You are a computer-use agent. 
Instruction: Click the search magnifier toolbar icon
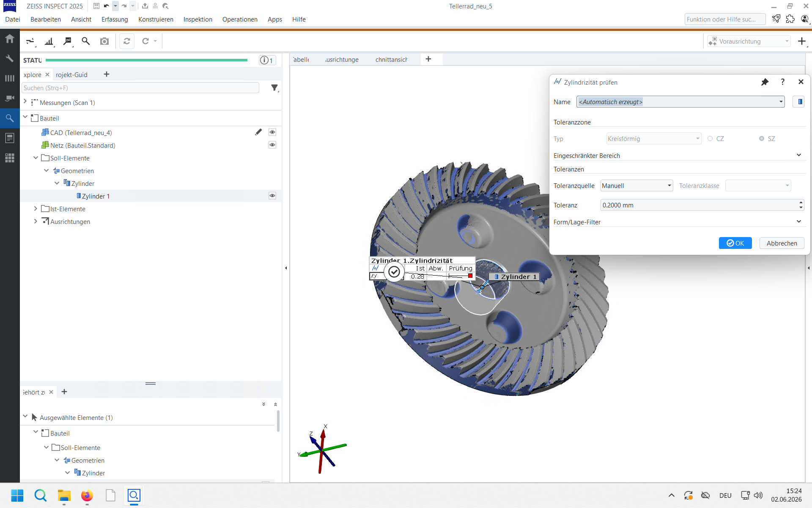click(86, 41)
